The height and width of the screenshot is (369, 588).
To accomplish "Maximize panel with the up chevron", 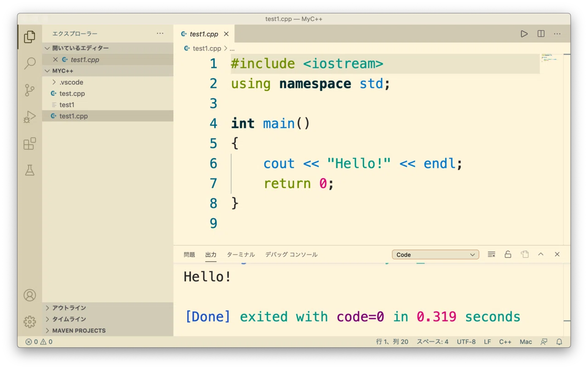I will pos(541,254).
